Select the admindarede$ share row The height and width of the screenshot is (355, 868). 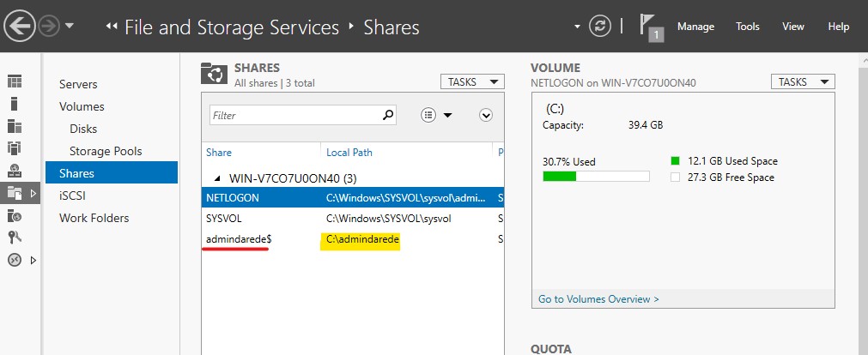point(353,240)
